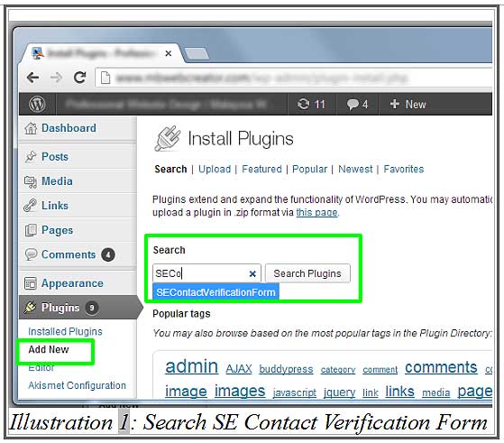
Task: Switch to the Featured tab
Action: tap(261, 169)
